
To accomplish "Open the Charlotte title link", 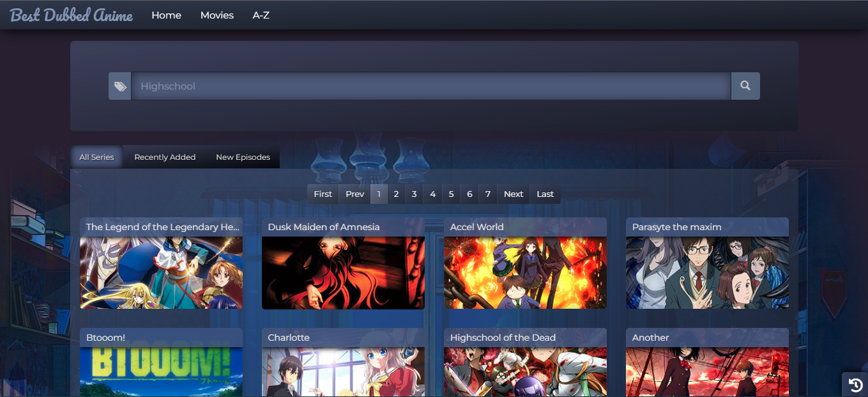I will [x=289, y=338].
